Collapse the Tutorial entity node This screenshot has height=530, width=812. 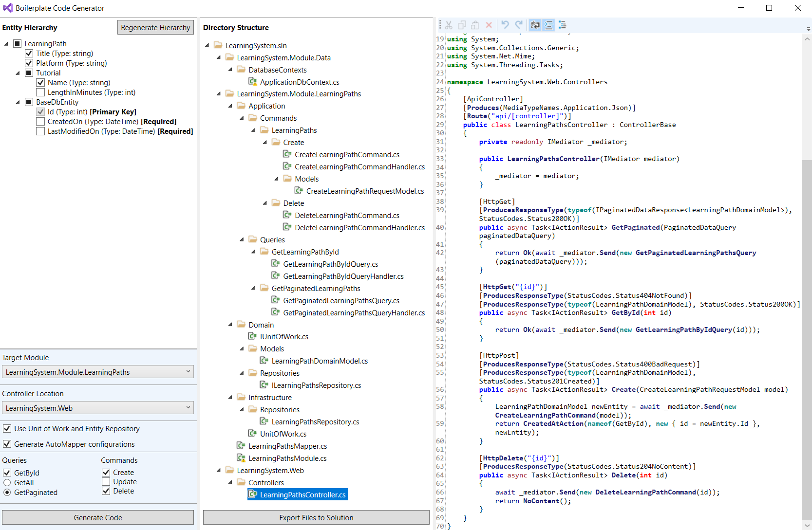[18, 73]
